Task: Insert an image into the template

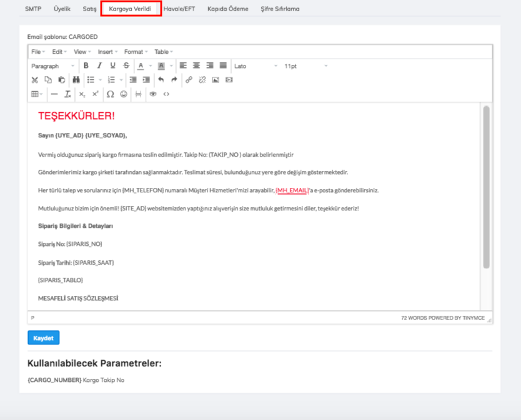Action: click(216, 80)
